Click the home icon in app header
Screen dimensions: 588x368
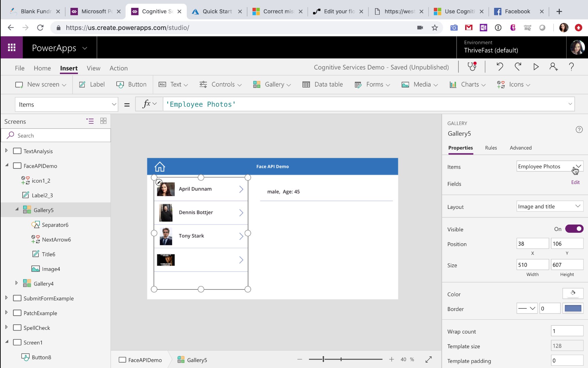(x=160, y=167)
